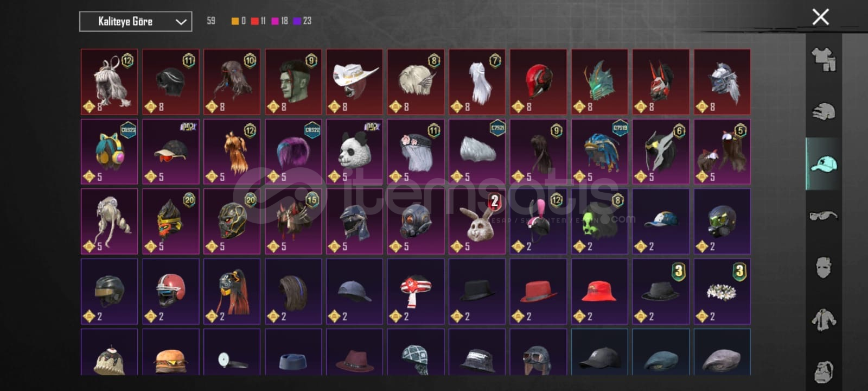Select the bunny head with red badge

pyautogui.click(x=477, y=222)
